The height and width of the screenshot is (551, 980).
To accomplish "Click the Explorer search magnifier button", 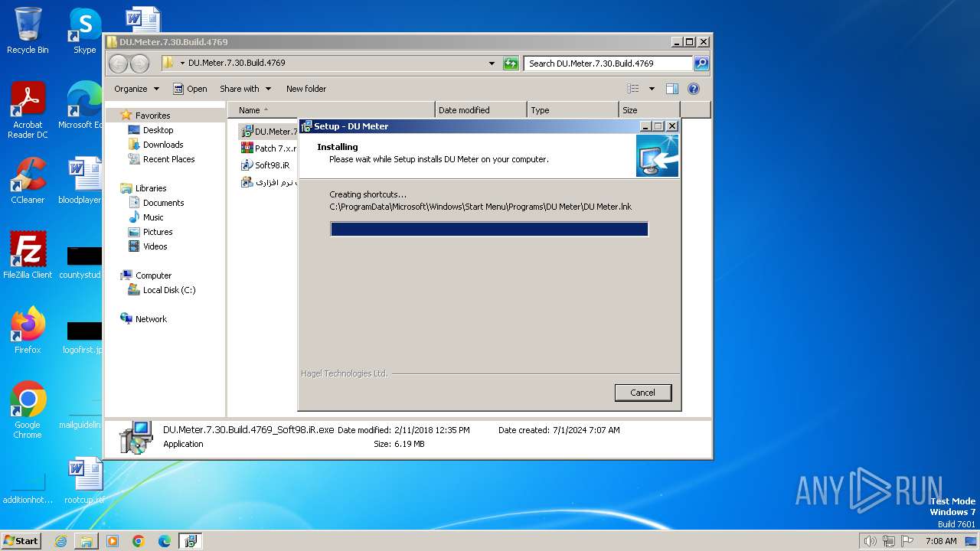I will 701,64.
